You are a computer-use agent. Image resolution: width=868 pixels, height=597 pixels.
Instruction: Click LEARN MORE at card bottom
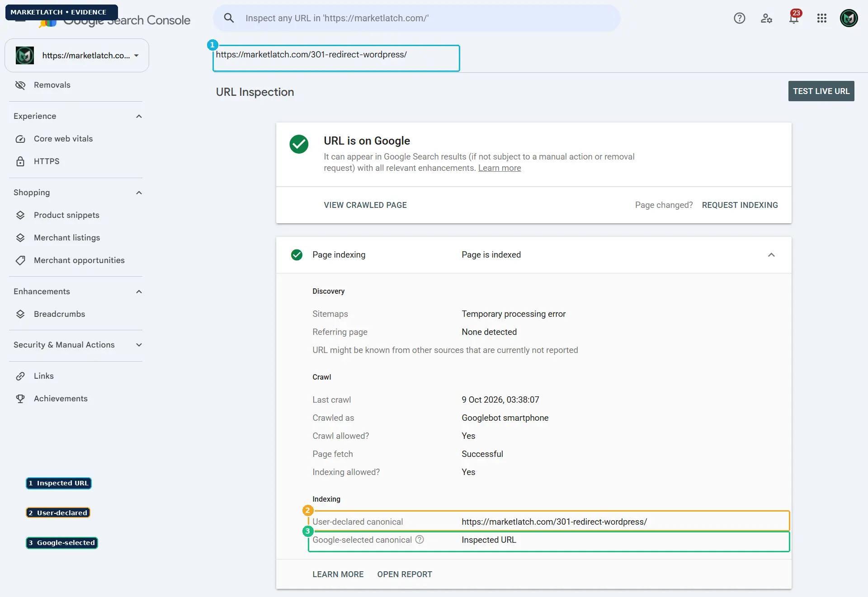(338, 574)
